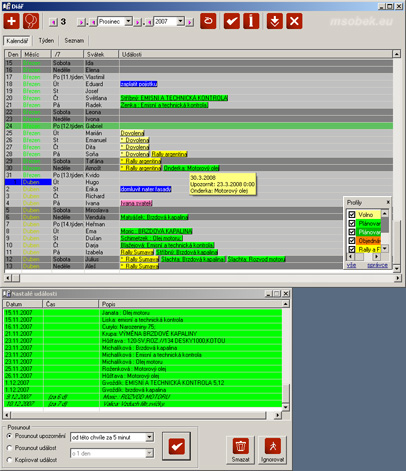Click the red info icon
The width and height of the screenshot is (406, 471).
click(x=251, y=21)
